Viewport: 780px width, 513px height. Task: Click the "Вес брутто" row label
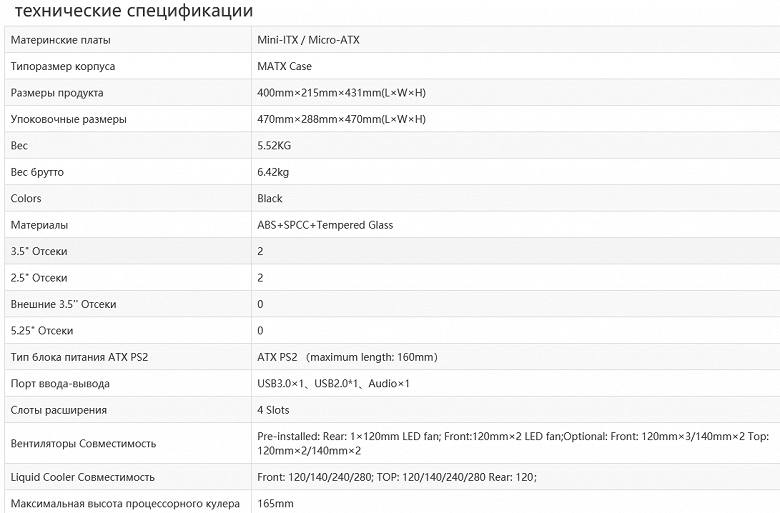[x=37, y=172]
